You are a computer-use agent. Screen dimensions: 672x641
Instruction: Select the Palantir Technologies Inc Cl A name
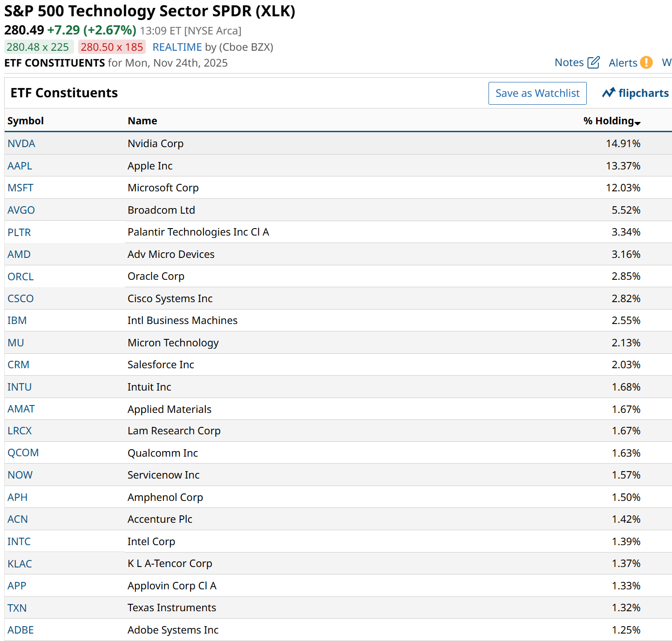tap(198, 232)
